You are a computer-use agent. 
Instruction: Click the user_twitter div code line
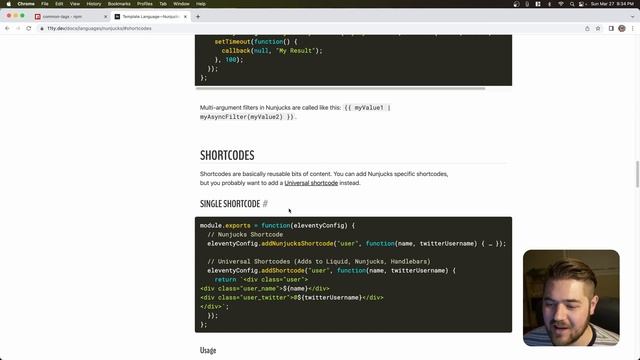292,298
